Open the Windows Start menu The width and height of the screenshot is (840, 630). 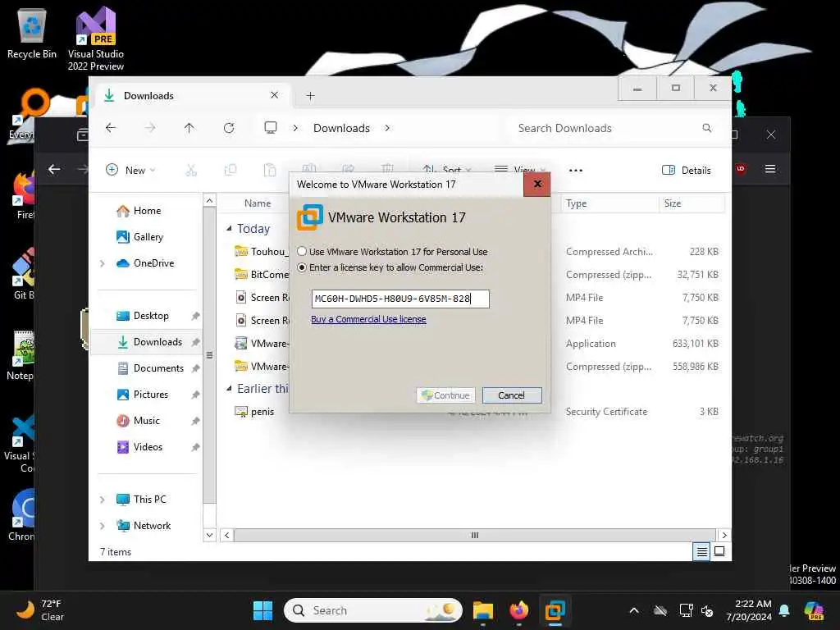(262, 610)
